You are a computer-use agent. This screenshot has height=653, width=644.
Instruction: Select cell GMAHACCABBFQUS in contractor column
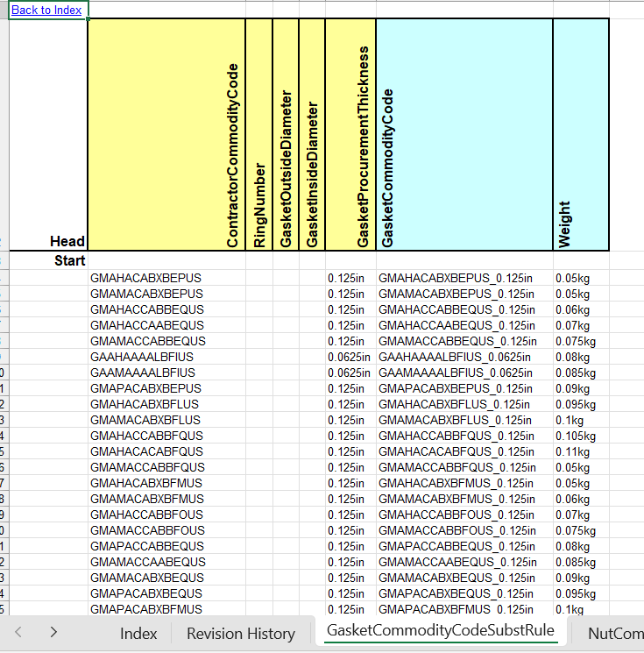166,436
